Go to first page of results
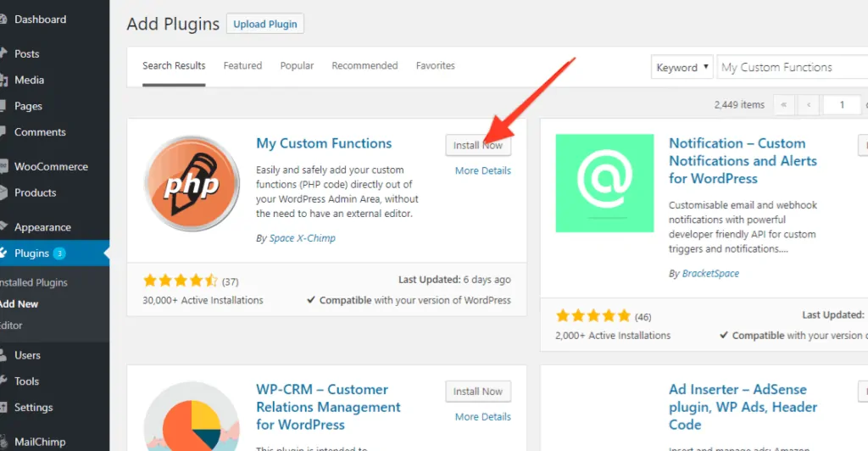Image resolution: width=868 pixels, height=451 pixels. point(784,104)
